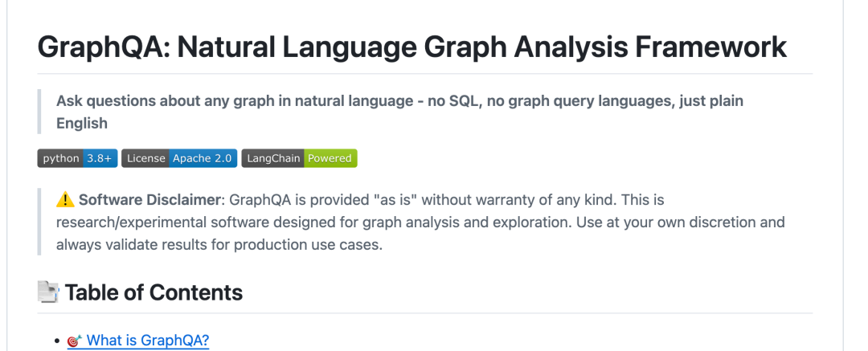868x351 pixels.
Task: Click the blue 3.8+ version badge
Action: coord(99,158)
